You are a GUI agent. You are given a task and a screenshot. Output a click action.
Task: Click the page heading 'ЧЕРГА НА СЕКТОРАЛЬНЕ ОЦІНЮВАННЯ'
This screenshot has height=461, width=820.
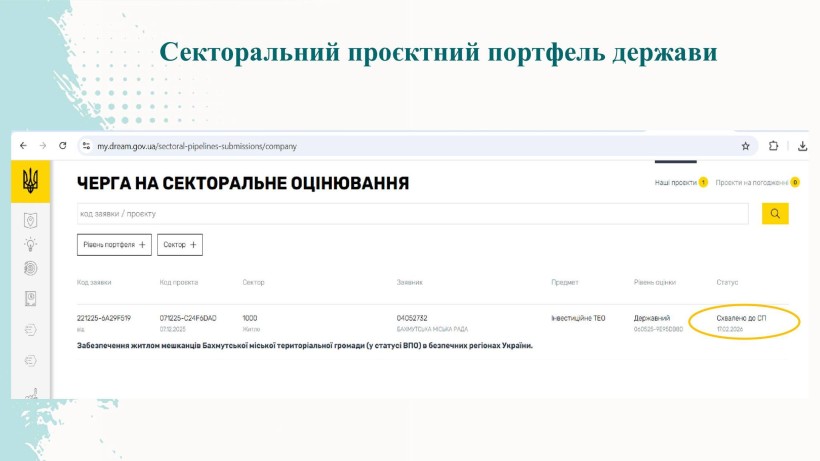(243, 183)
